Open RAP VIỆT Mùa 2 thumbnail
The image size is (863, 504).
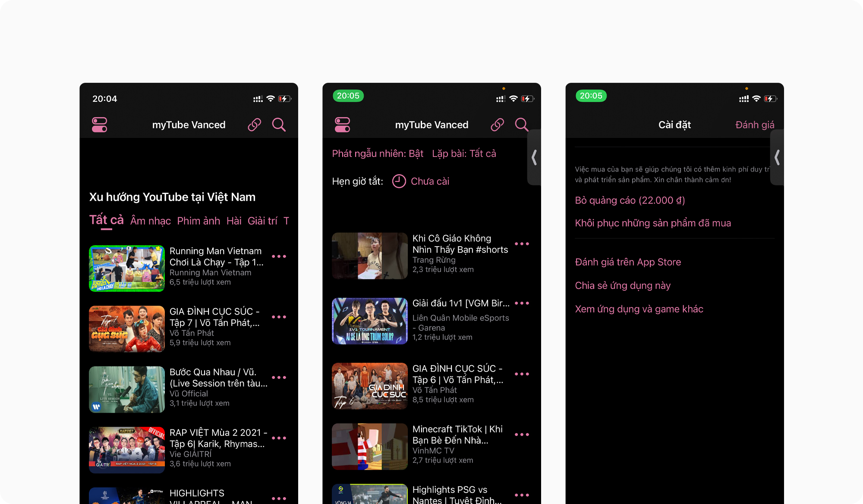pos(127,450)
